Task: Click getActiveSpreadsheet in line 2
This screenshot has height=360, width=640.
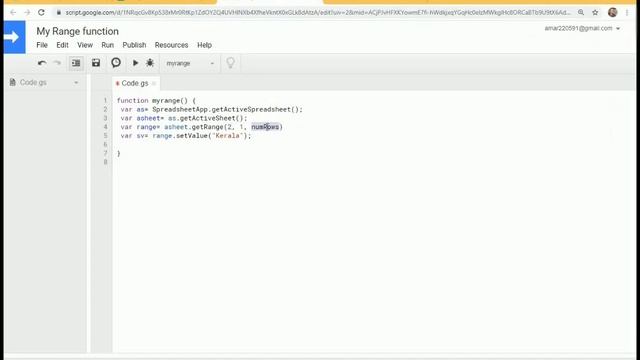Action: pyautogui.click(x=251, y=109)
